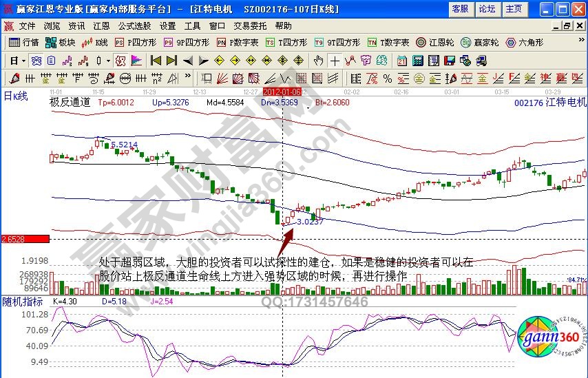The image size is (588, 378).
Task: Jump to first bar with skip-back icon
Action: coord(156,61)
